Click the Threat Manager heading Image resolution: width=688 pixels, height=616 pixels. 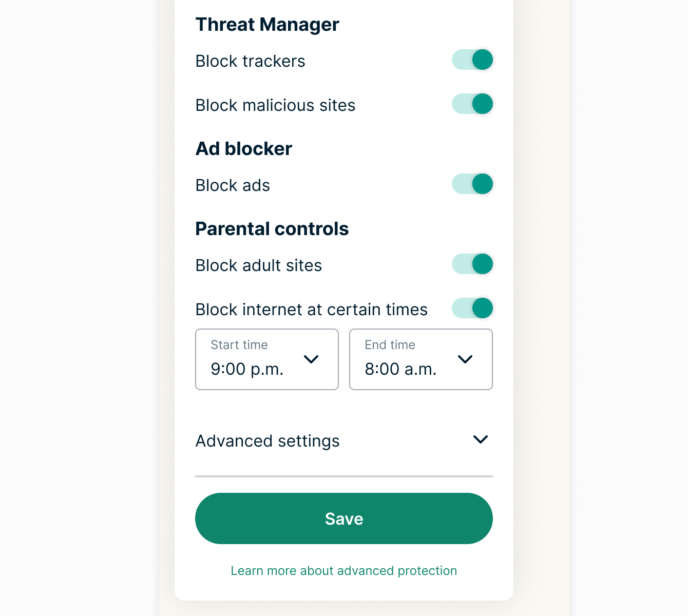pos(267,25)
